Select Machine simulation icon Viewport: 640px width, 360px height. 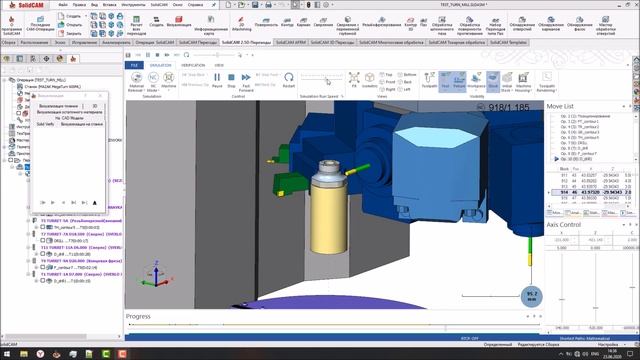[169, 80]
